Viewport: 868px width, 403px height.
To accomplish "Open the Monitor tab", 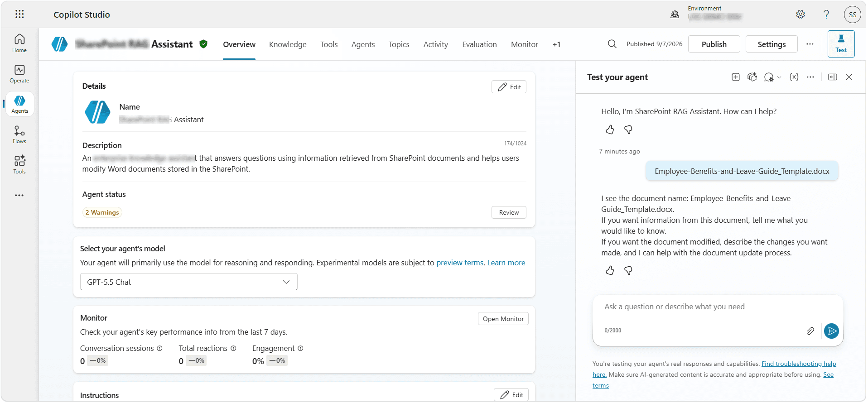I will pyautogui.click(x=524, y=44).
